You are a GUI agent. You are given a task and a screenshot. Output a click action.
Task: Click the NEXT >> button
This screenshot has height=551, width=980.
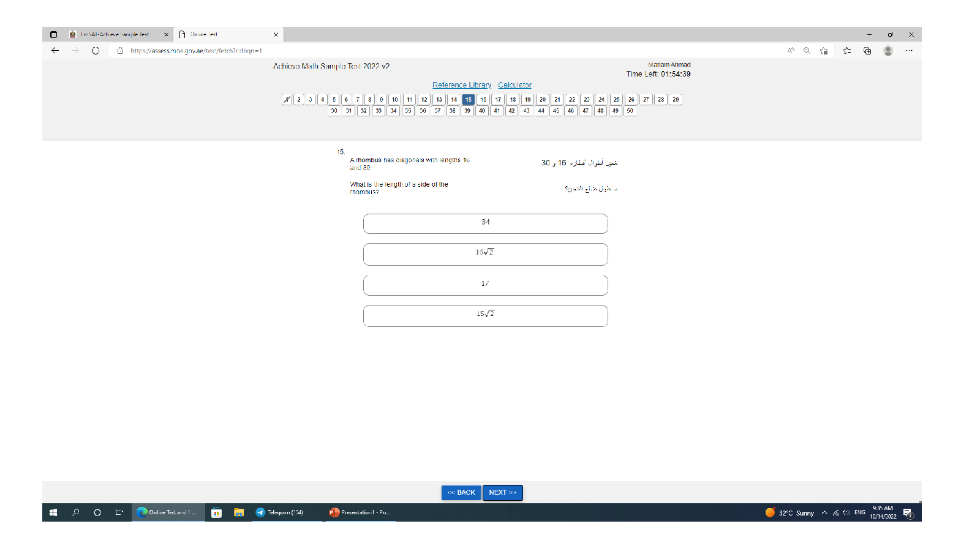(502, 493)
